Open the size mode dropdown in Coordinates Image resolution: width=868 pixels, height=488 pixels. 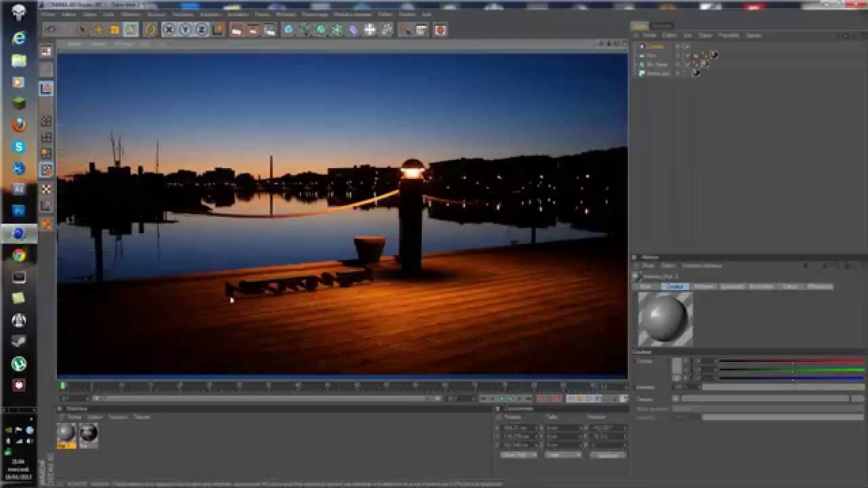(x=563, y=455)
